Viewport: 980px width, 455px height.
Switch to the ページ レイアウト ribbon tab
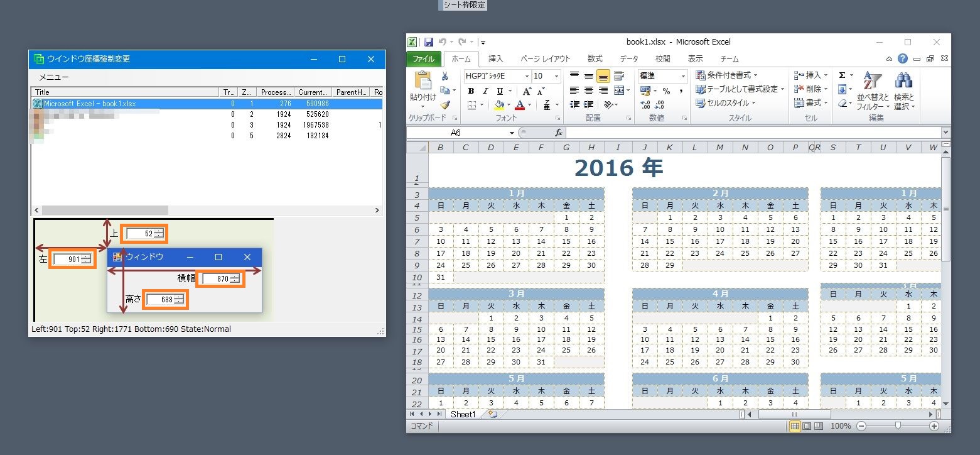pos(545,59)
